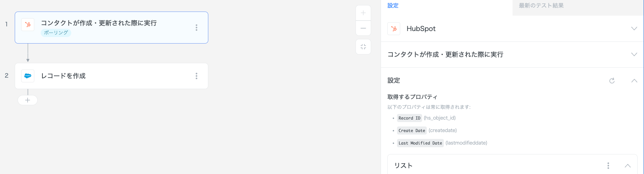Open the three-dot menu for step 1

click(x=196, y=28)
